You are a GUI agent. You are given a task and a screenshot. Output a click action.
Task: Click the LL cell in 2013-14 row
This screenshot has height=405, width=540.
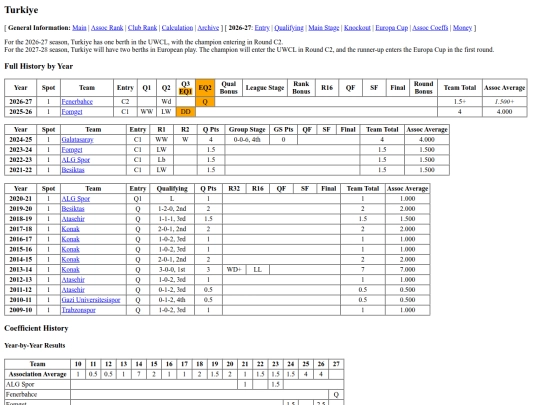[x=258, y=269]
